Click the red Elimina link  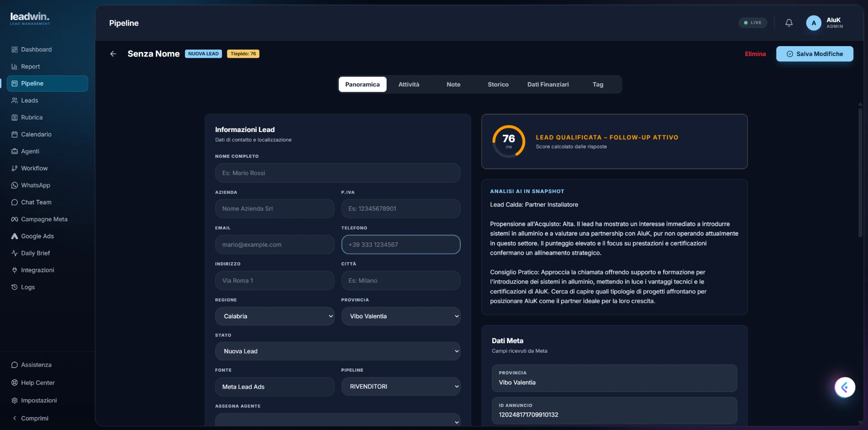[755, 54]
